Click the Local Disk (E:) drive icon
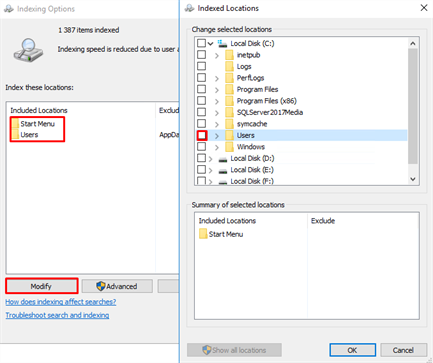 click(223, 171)
